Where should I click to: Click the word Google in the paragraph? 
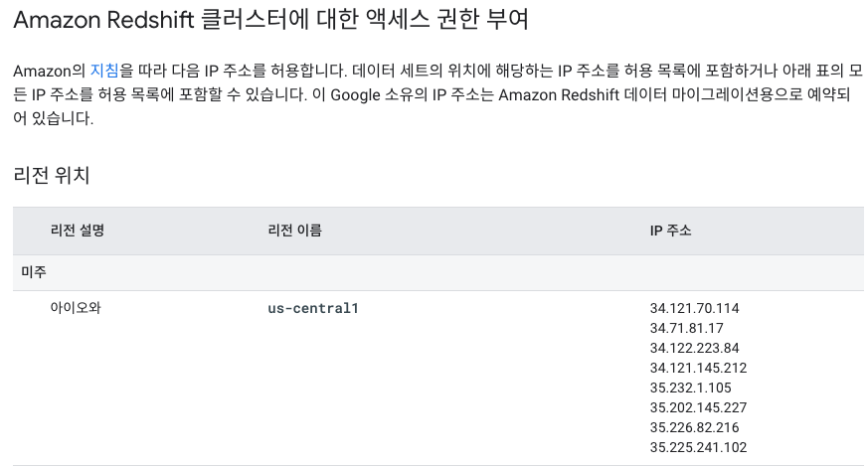(x=355, y=95)
